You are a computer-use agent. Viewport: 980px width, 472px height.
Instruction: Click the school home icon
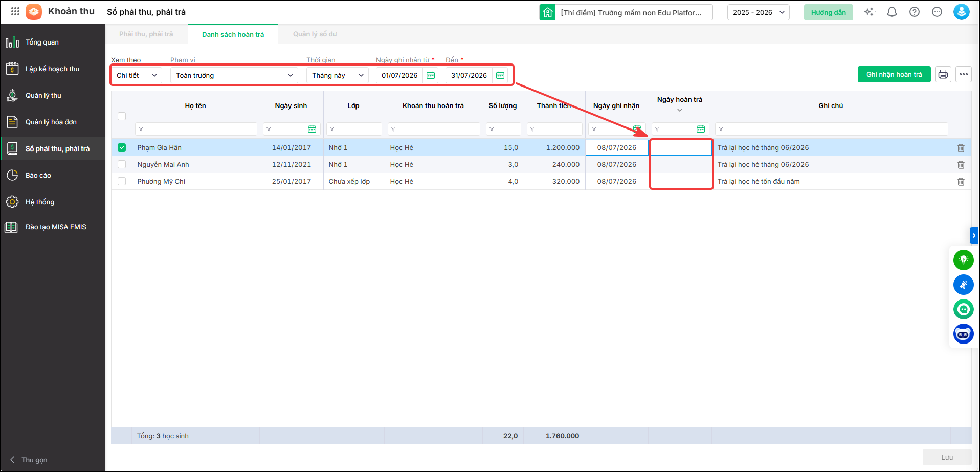pyautogui.click(x=548, y=12)
